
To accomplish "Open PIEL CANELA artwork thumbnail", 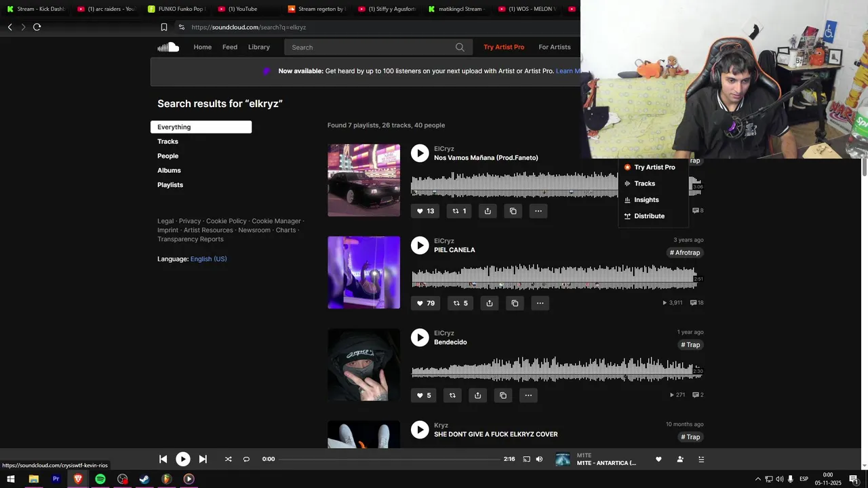I will click(364, 272).
